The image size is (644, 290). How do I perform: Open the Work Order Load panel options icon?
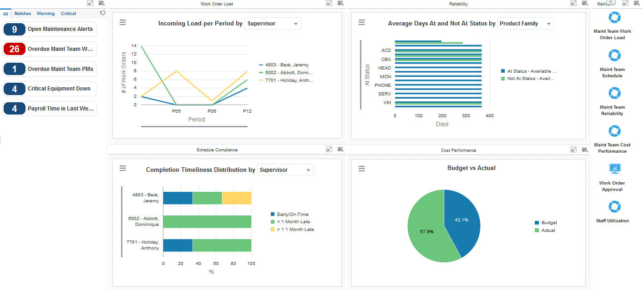pyautogui.click(x=340, y=3)
